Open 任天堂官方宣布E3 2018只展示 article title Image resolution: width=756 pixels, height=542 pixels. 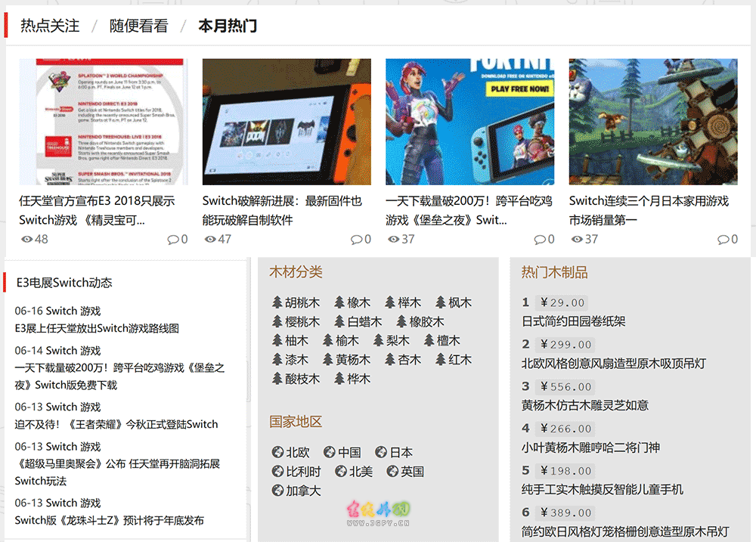tap(97, 210)
